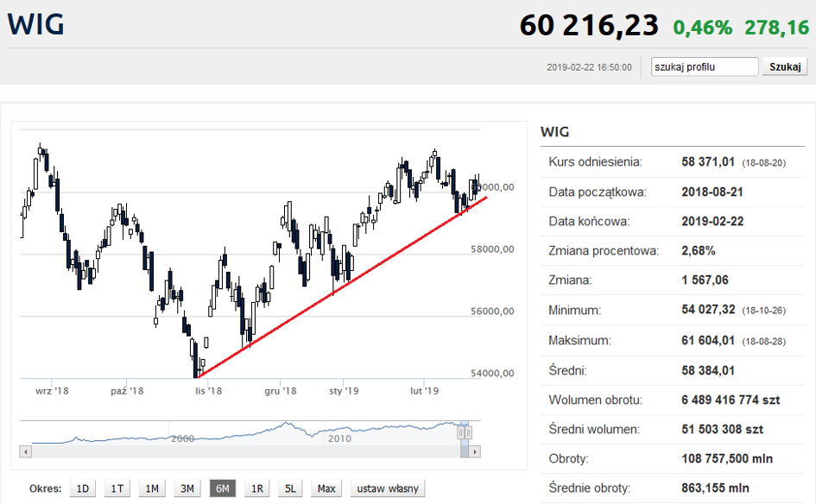Click the 'Maksimum:' label
This screenshot has width=816, height=504.
[x=579, y=341]
